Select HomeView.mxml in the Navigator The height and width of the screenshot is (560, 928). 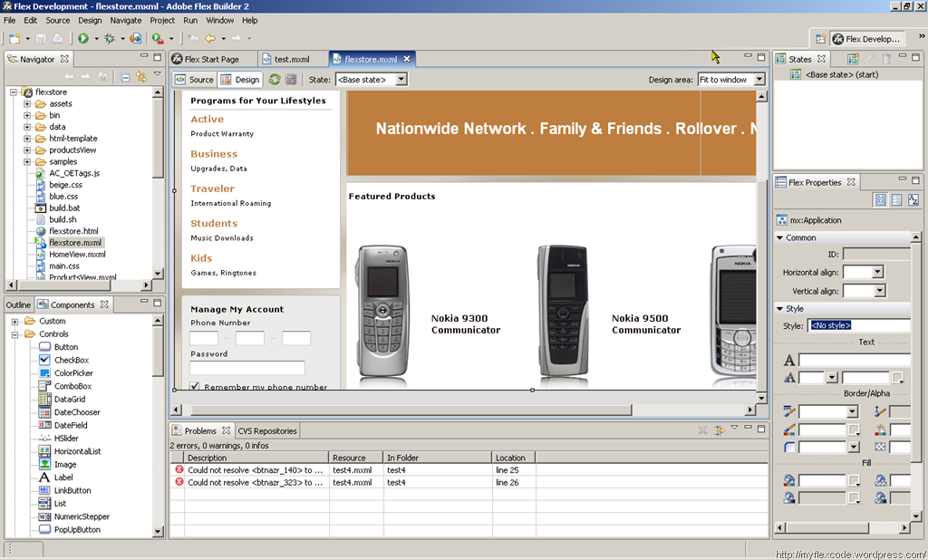click(77, 255)
